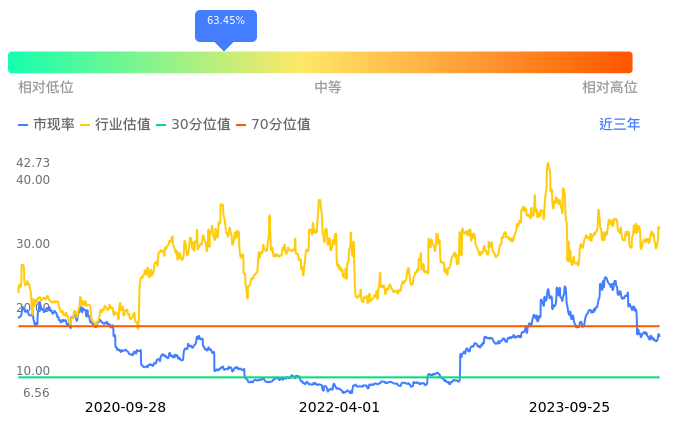Viewport: 686px width, 442px height.
Task: Select the 相对低位 scale label
Action: 46,88
